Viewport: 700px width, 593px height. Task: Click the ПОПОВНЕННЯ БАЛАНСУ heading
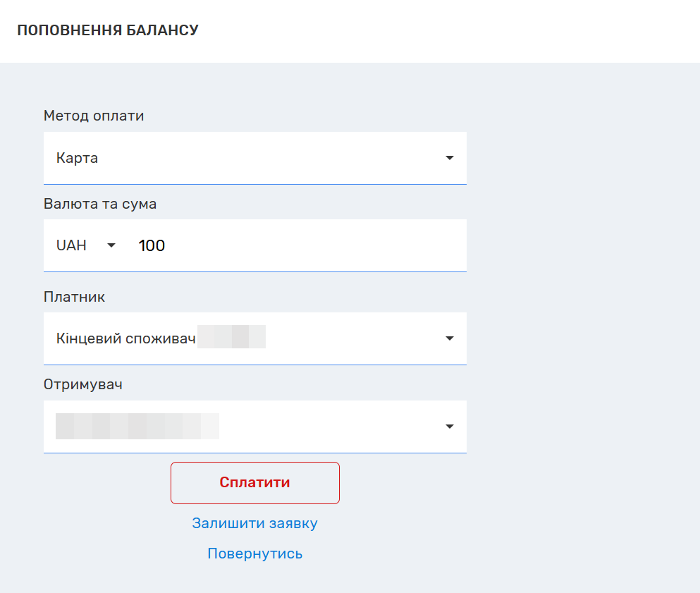click(x=108, y=30)
